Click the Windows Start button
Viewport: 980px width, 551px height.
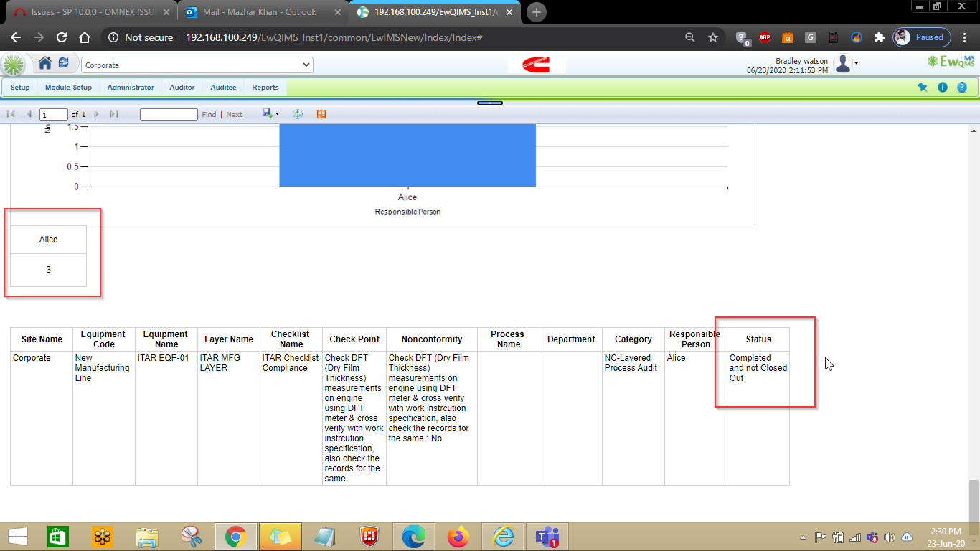pos(18,537)
